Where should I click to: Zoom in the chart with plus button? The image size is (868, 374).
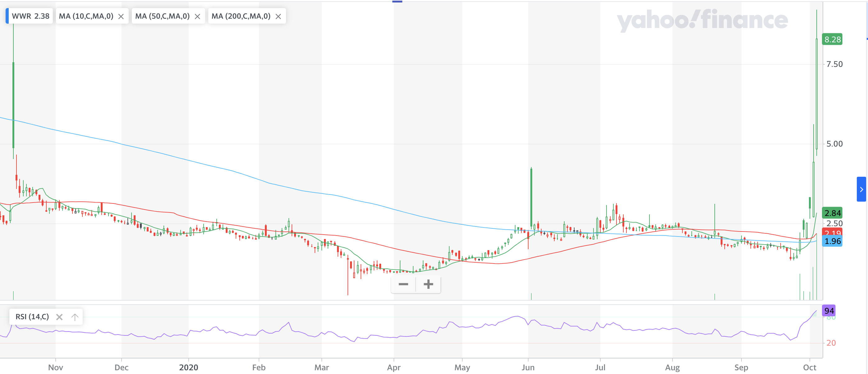(x=428, y=284)
